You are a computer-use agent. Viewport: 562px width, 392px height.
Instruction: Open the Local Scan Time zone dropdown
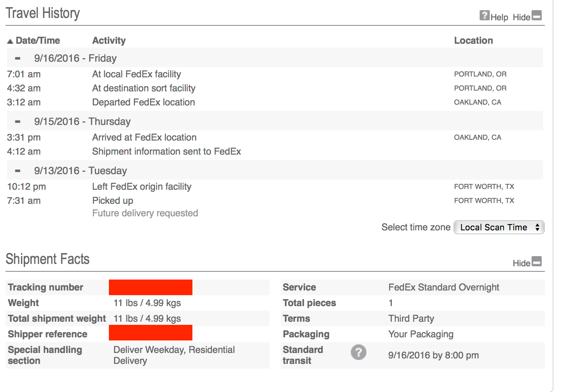click(499, 227)
